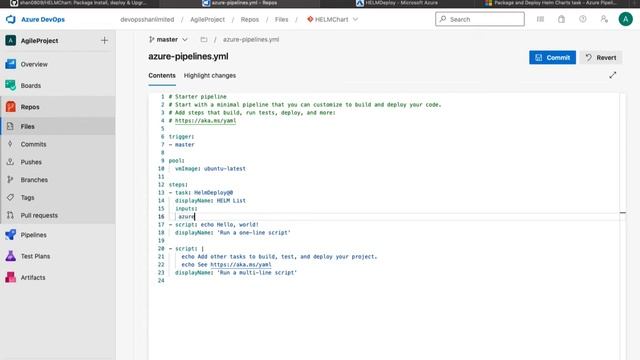Image resolution: width=640 pixels, height=360 pixels.
Task: Click 'Run a multi-line script' on line 23
Action: [258, 272]
